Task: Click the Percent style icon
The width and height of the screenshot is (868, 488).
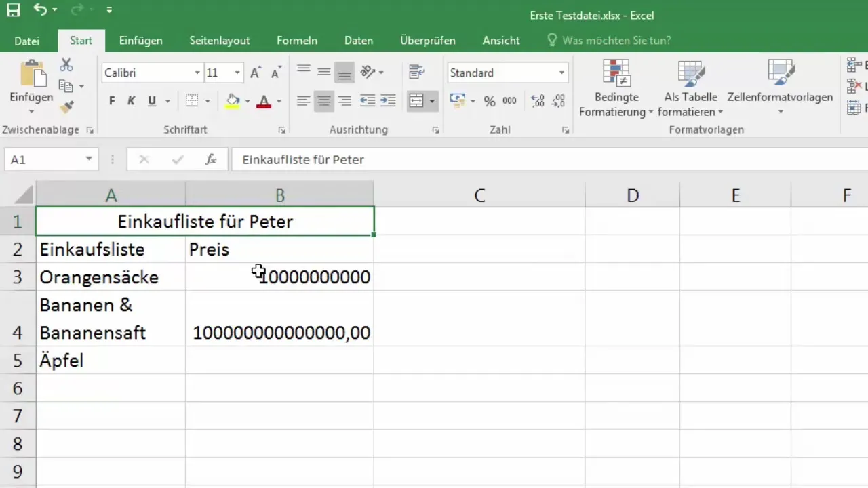Action: [490, 101]
